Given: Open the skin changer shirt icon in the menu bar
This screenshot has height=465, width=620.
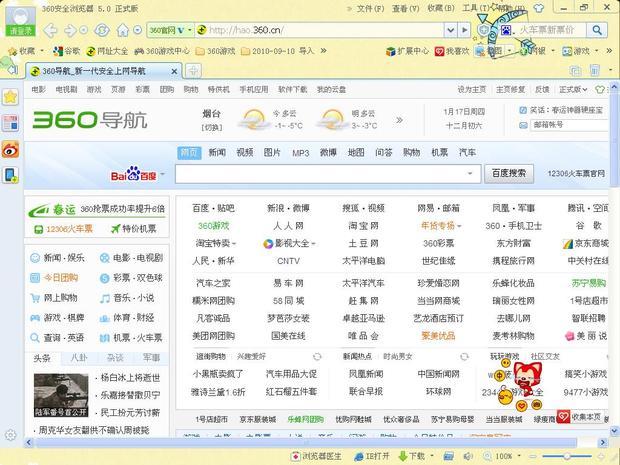Looking at the screenshot, I should tap(539, 8).
